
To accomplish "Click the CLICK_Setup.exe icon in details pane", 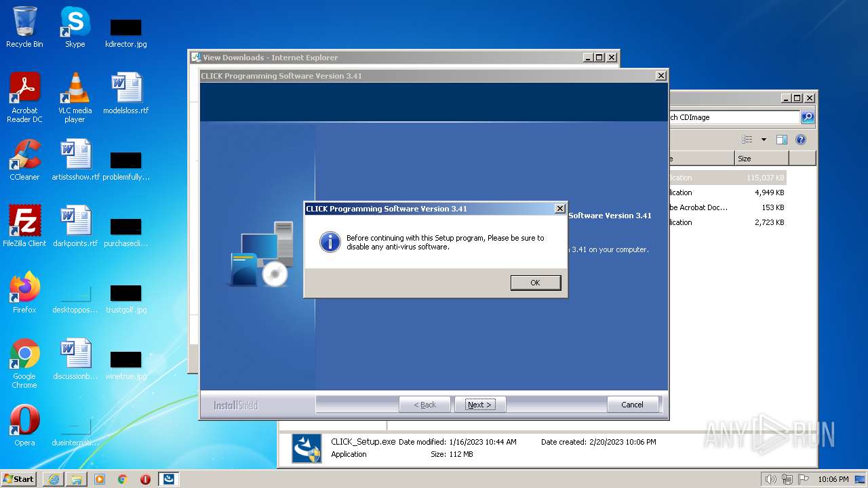I will (x=307, y=449).
